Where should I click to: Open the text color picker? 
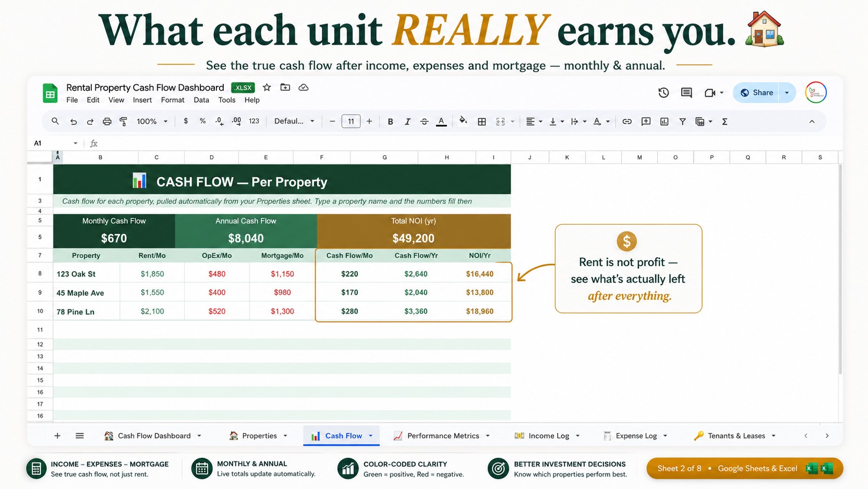pyautogui.click(x=441, y=122)
